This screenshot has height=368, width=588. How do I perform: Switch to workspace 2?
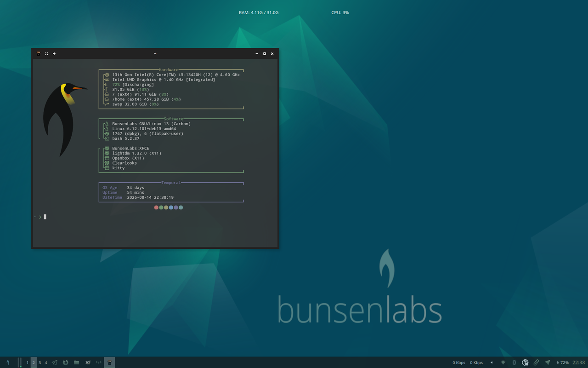tap(34, 362)
